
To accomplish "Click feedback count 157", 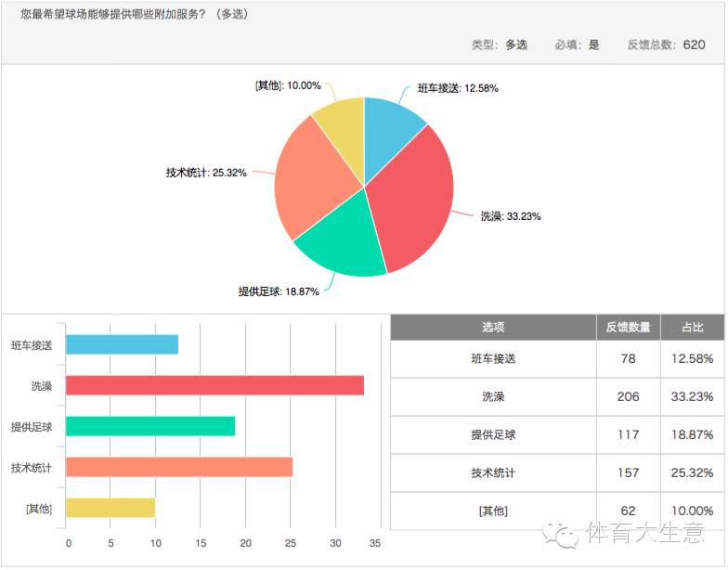I will tap(628, 473).
